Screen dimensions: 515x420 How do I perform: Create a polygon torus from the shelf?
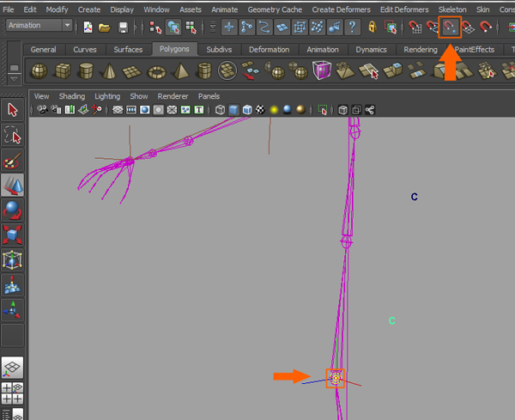[x=157, y=72]
